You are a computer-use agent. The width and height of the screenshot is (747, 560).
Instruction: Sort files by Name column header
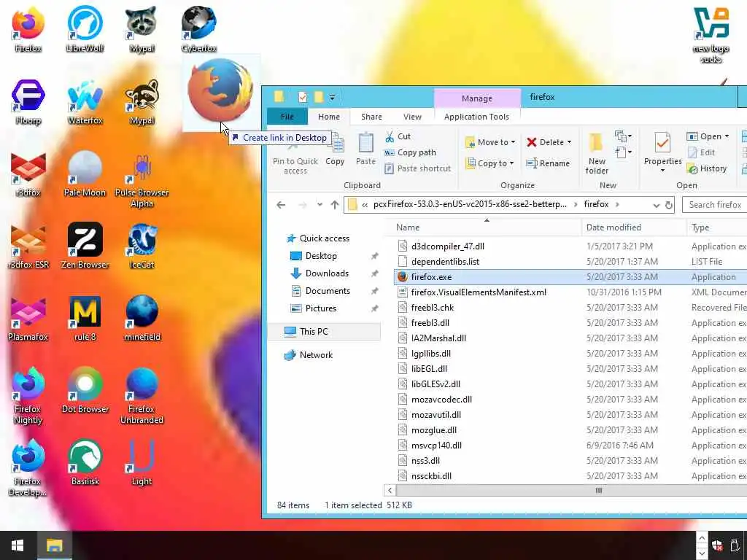[x=486, y=227]
